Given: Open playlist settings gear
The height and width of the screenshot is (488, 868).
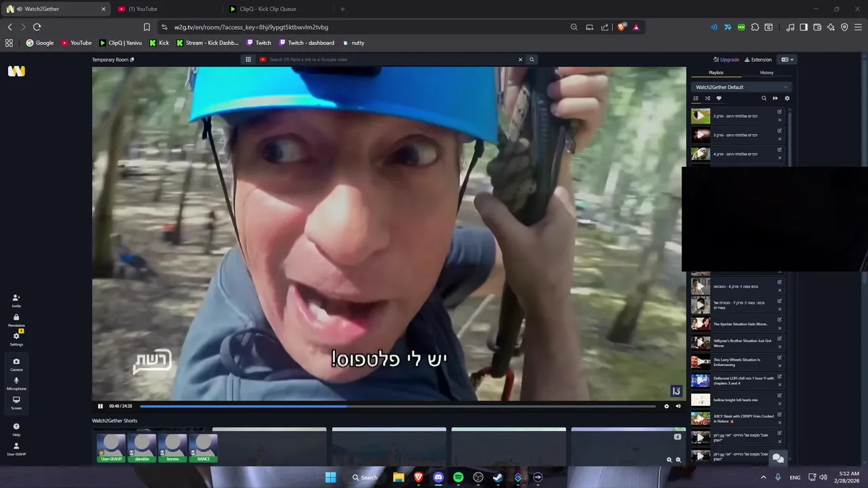Looking at the screenshot, I should 787,98.
